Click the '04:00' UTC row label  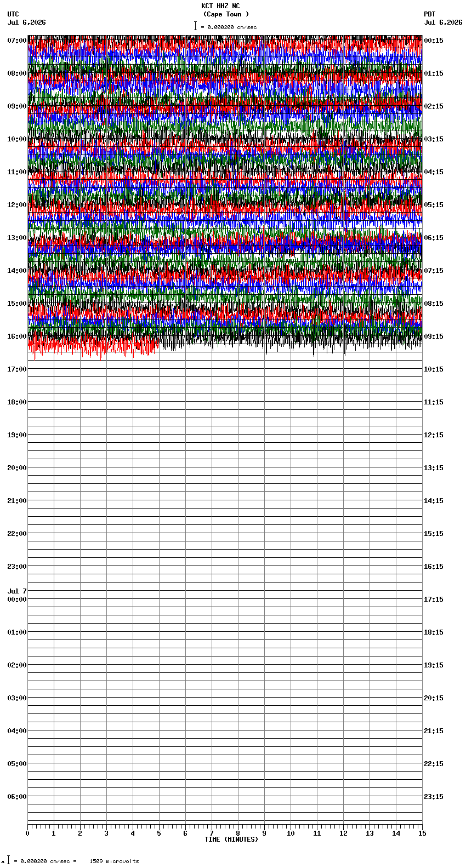(x=17, y=731)
